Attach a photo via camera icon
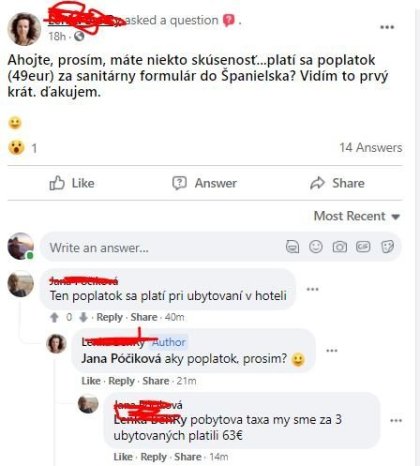Viewport: 420px width, 466px height. point(339,247)
